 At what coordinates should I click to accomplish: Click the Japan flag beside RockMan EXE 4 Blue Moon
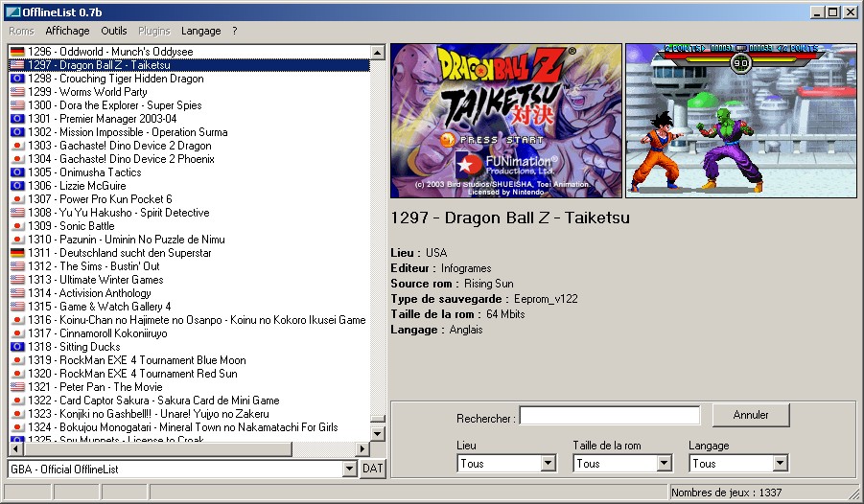[17, 359]
